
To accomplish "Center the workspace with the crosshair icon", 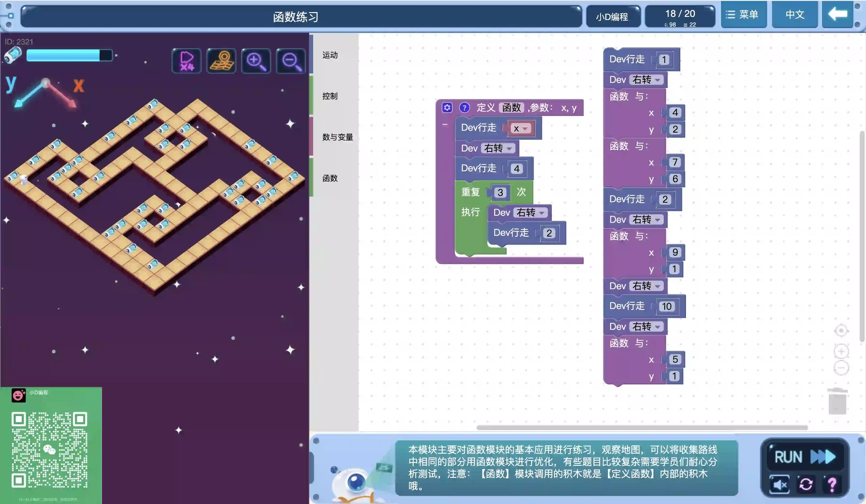I will [x=841, y=331].
